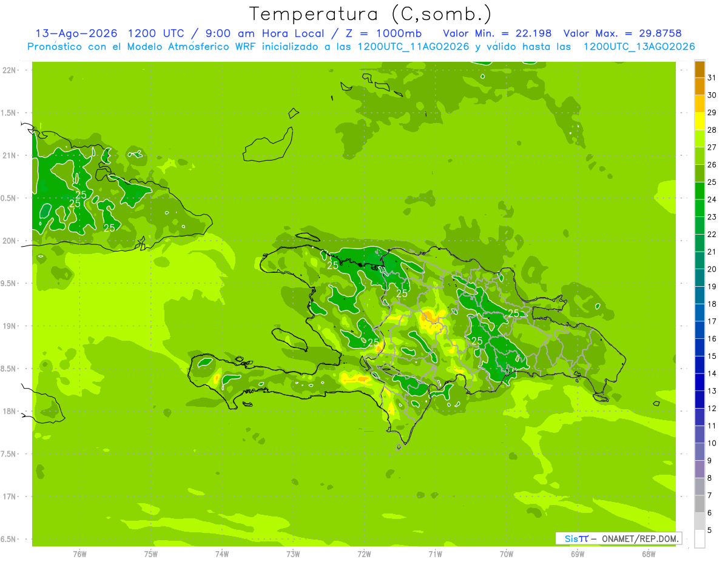Click the '21N' latitude axis label
Screen dimensions: 728x562
coord(9,155)
